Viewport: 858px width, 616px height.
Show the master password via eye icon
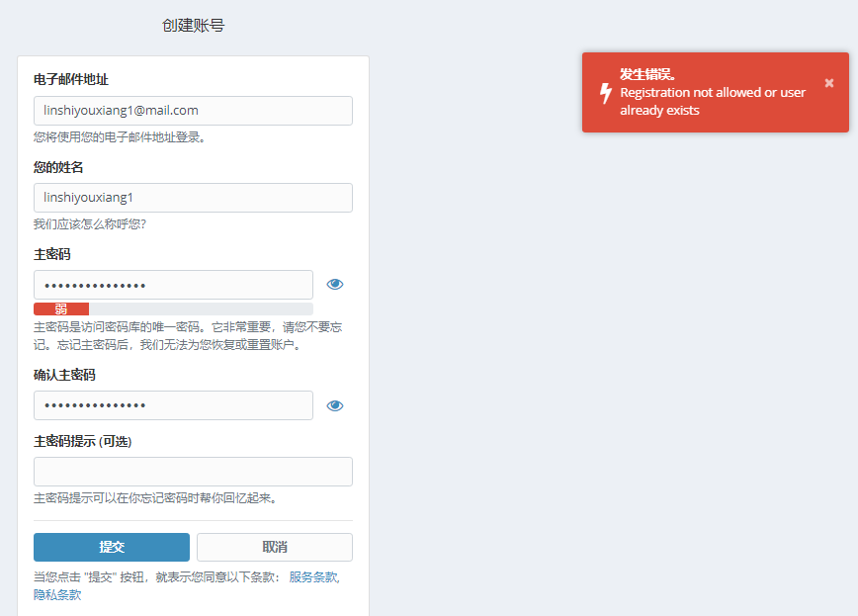point(335,285)
